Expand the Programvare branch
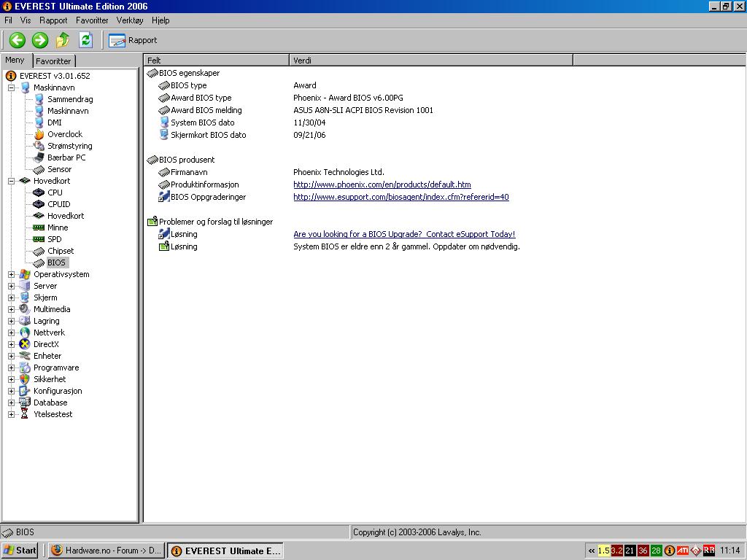This screenshot has width=747, height=560. [12, 367]
